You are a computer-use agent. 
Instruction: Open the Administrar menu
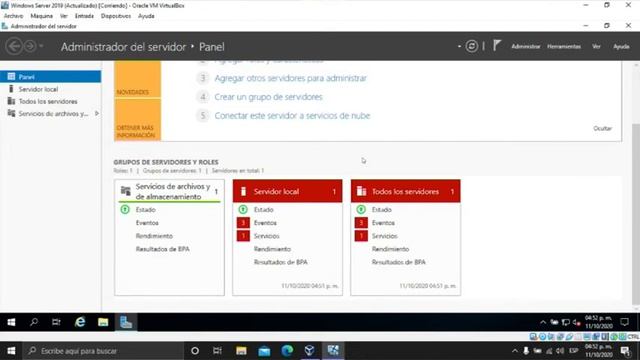coord(526,47)
